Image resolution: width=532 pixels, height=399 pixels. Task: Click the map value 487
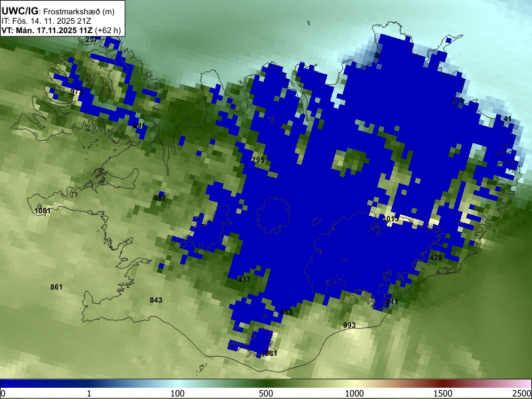pyautogui.click(x=160, y=198)
